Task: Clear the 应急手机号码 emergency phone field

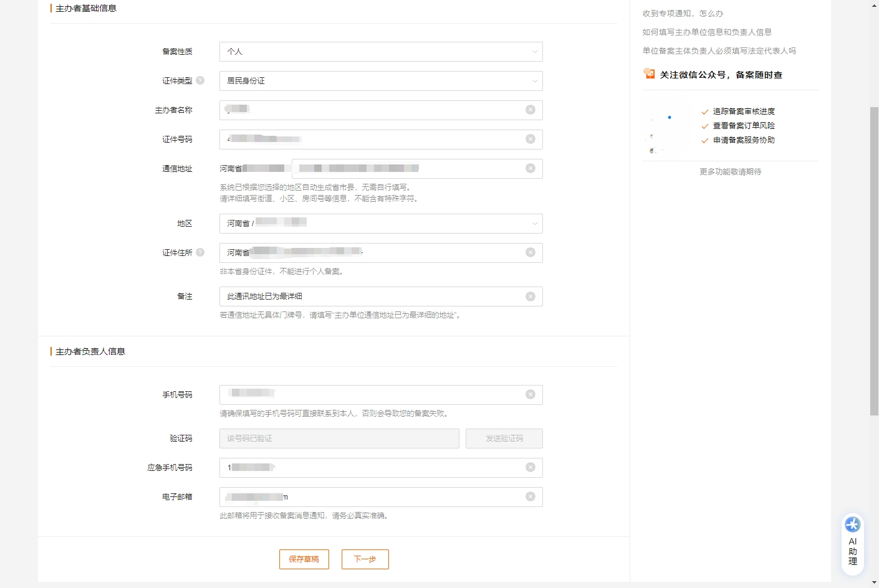Action: click(531, 467)
